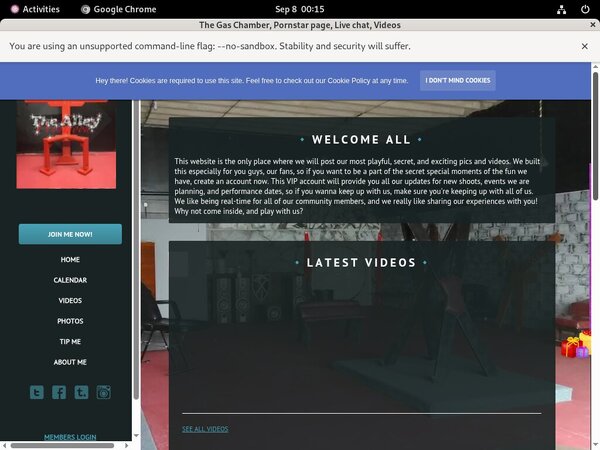This screenshot has width=600, height=450.
Task: Select Tip Me in sidebar
Action: point(70,342)
